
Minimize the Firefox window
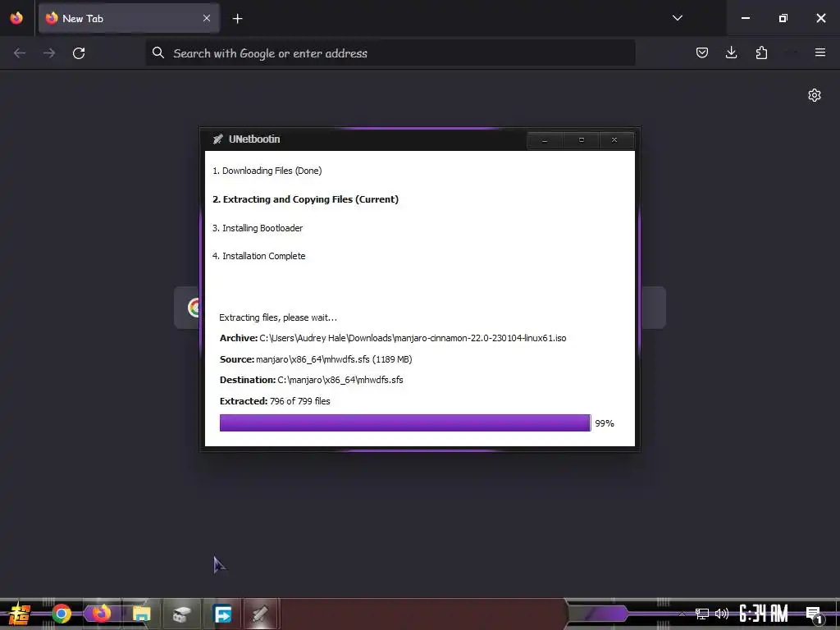click(745, 18)
